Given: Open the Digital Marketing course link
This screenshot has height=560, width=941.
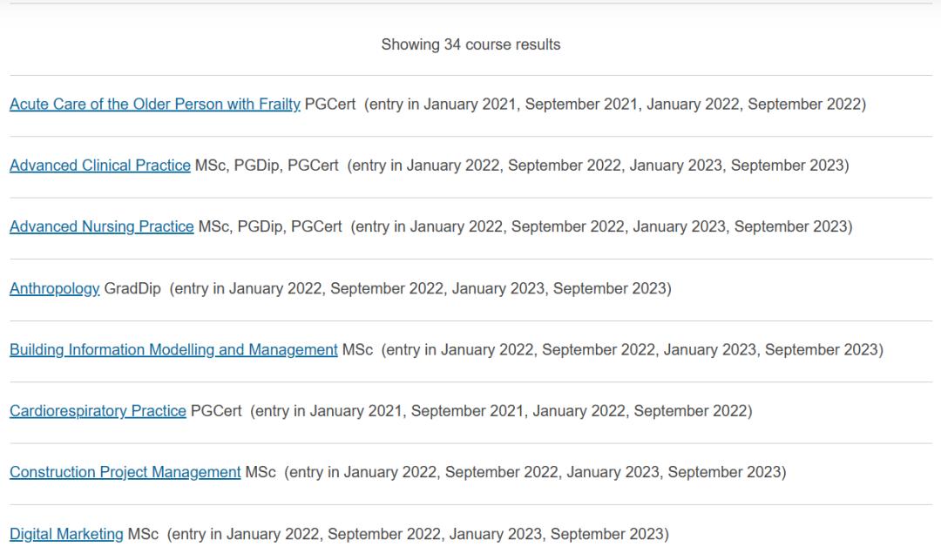Looking at the screenshot, I should (66, 534).
